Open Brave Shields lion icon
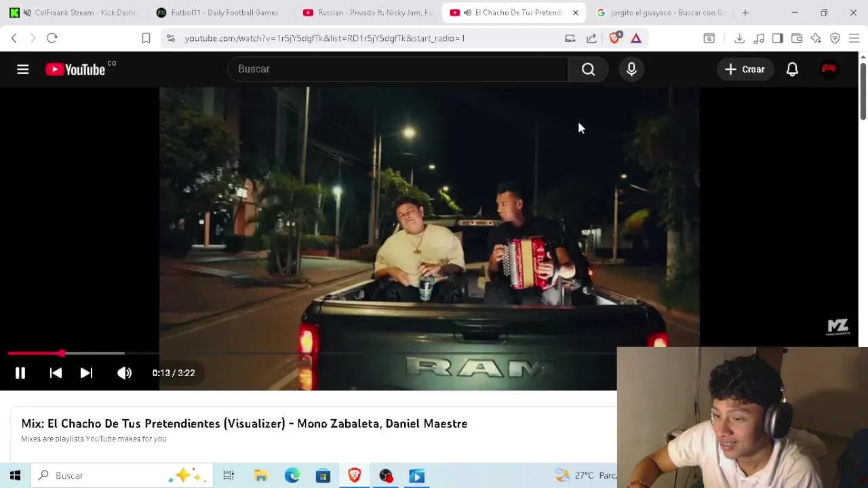868x488 pixels. tap(615, 39)
